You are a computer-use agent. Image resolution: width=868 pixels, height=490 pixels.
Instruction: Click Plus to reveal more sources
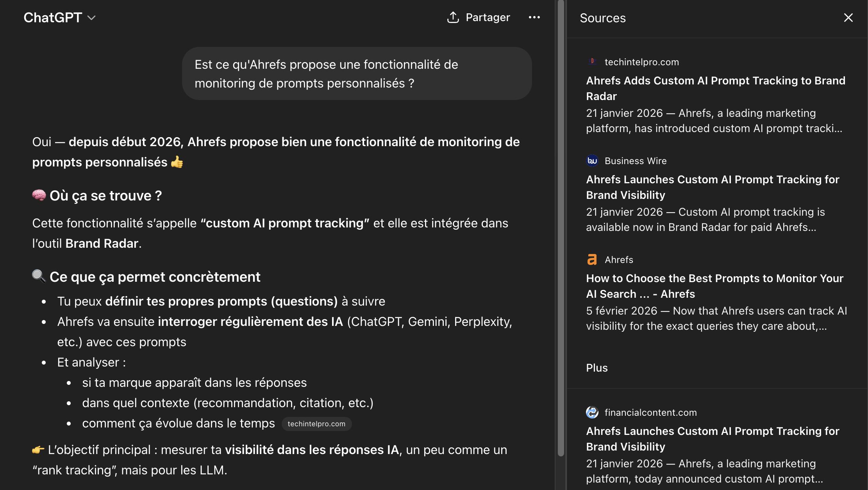click(x=597, y=368)
